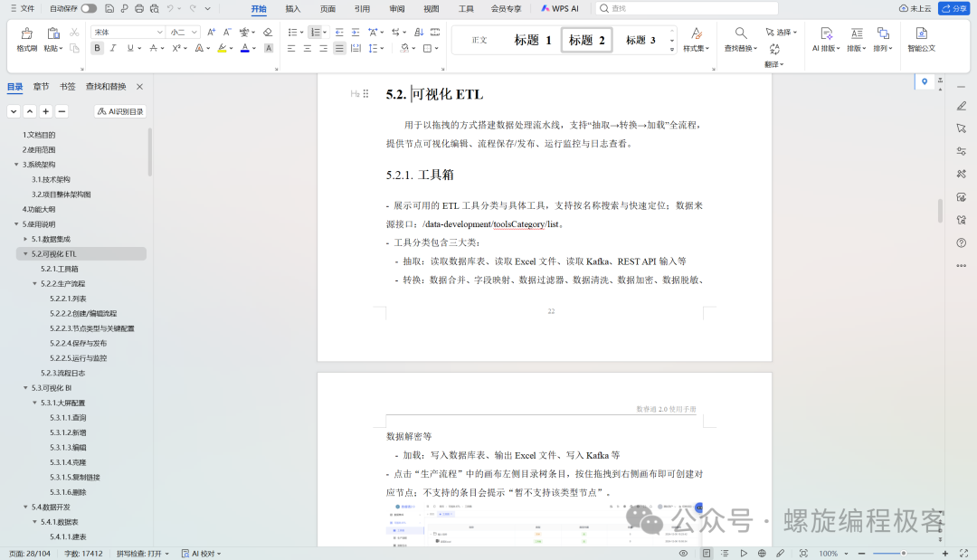Toggle the auto-save switch

tap(89, 8)
